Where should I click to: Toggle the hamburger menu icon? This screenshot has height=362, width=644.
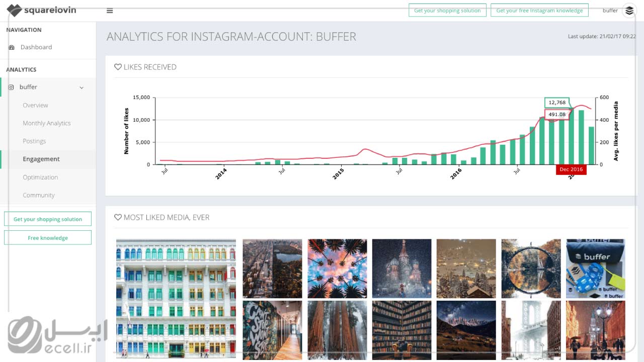pyautogui.click(x=110, y=11)
